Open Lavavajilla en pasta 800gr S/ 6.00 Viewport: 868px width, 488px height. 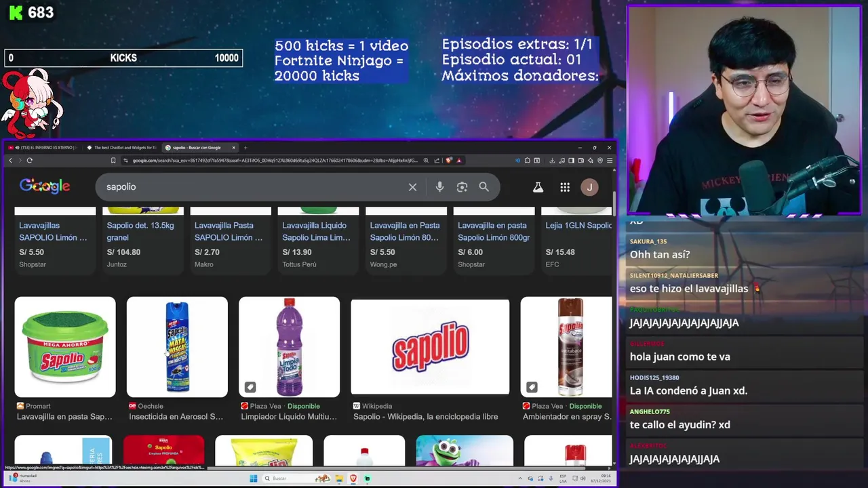pos(494,239)
